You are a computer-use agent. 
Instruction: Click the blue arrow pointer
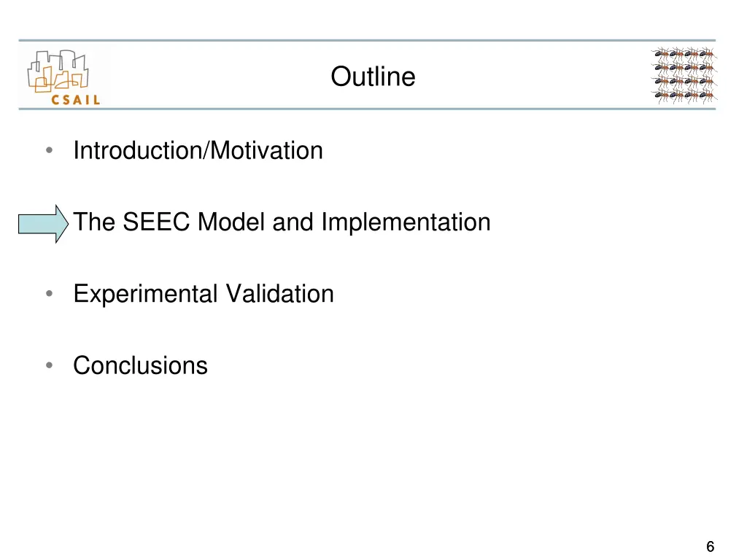(43, 224)
